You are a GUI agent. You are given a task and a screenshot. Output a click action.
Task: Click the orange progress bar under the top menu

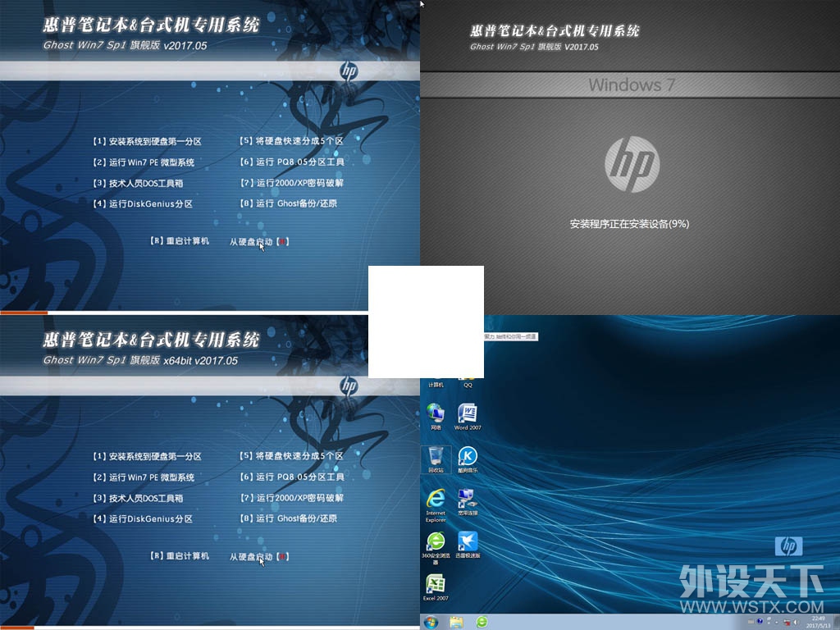[x=24, y=313]
